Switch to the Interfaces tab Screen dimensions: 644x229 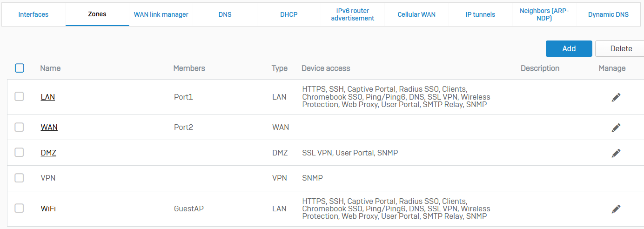34,14
